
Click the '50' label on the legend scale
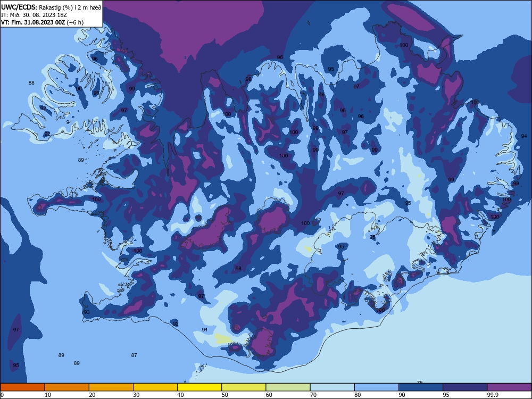coord(225,395)
